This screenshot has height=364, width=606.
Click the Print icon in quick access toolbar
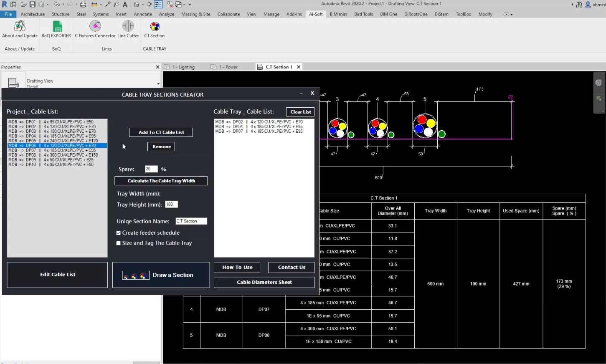pos(83,4)
